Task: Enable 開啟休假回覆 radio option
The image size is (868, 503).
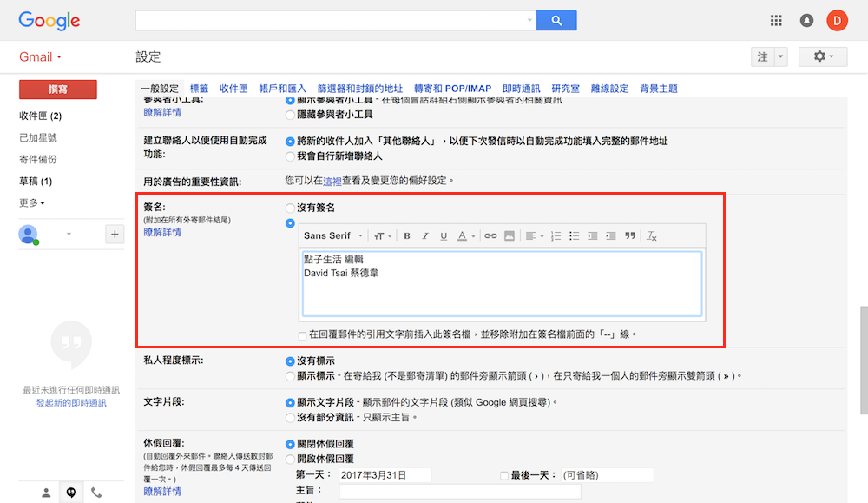Action: [x=290, y=459]
